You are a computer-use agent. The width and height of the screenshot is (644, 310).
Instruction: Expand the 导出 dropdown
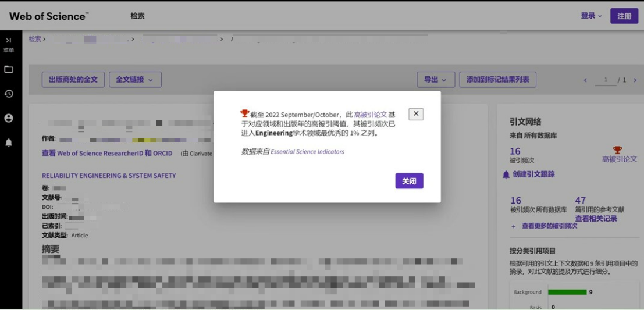pyautogui.click(x=436, y=80)
